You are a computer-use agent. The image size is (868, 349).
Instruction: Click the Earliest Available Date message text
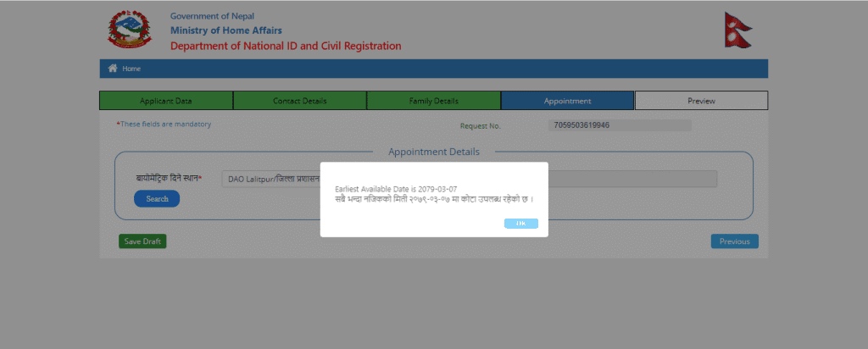coord(396,189)
